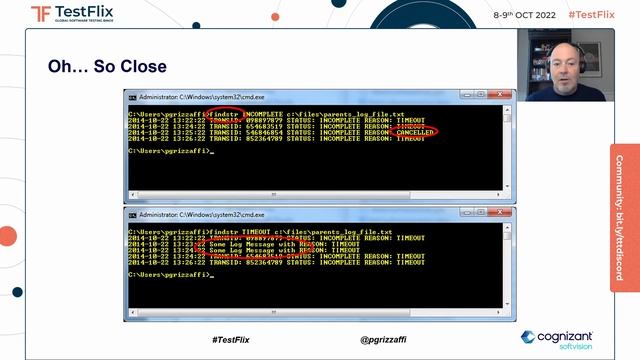Click the speaker's webcam video thumbnail

566,65
